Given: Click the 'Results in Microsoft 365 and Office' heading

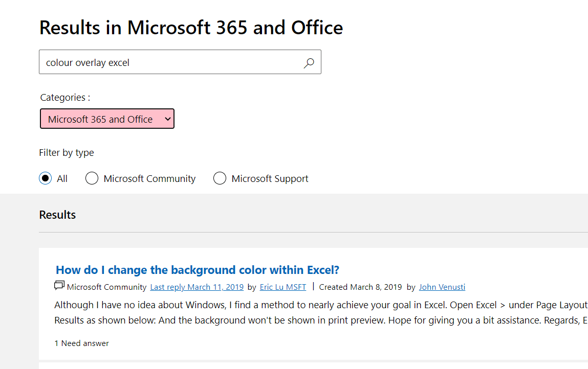Looking at the screenshot, I should pos(191,28).
